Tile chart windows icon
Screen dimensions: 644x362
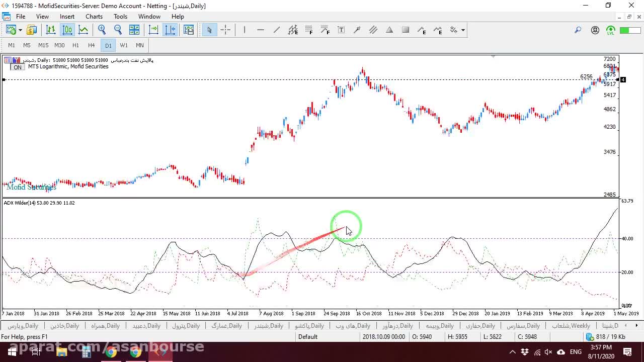click(x=134, y=30)
